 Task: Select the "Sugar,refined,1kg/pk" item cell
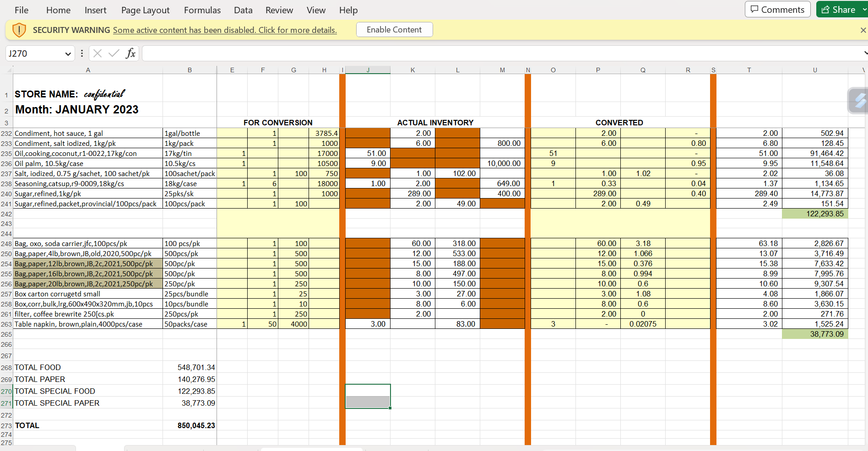point(88,193)
